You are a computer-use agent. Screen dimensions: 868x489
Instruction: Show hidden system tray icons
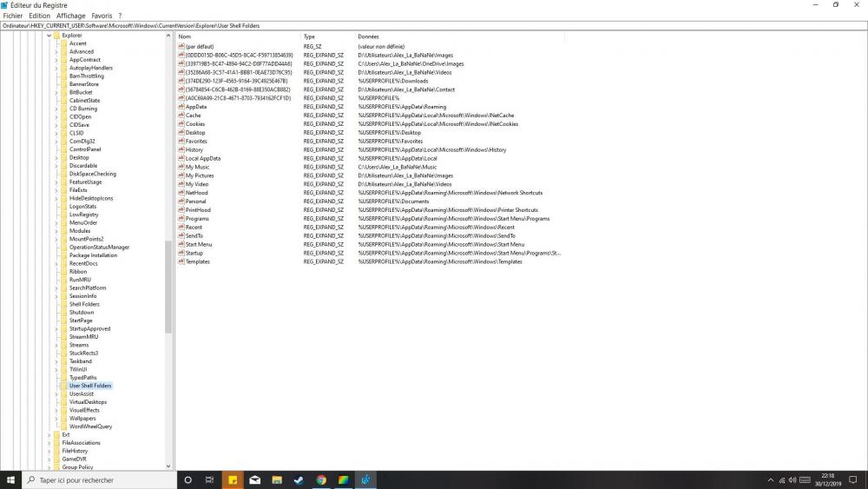pyautogui.click(x=771, y=480)
